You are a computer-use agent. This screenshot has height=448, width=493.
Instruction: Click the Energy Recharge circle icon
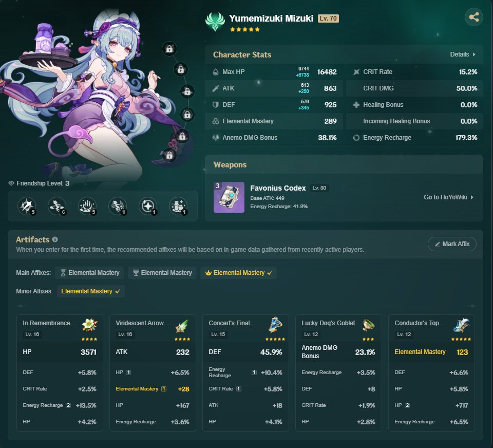pos(356,138)
